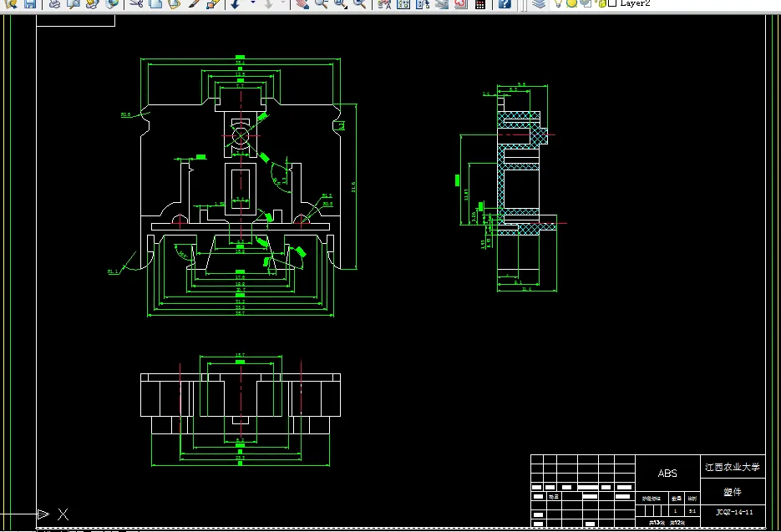Expand the Redo history dropdown arrow
The width and height of the screenshot is (781, 532).
pyautogui.click(x=283, y=3)
